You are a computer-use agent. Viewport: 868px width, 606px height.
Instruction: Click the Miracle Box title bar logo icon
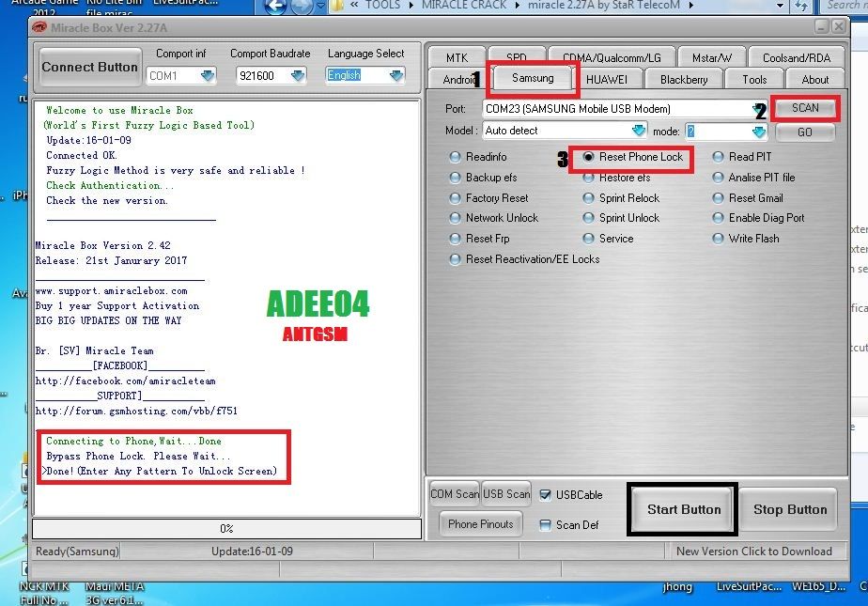point(39,27)
